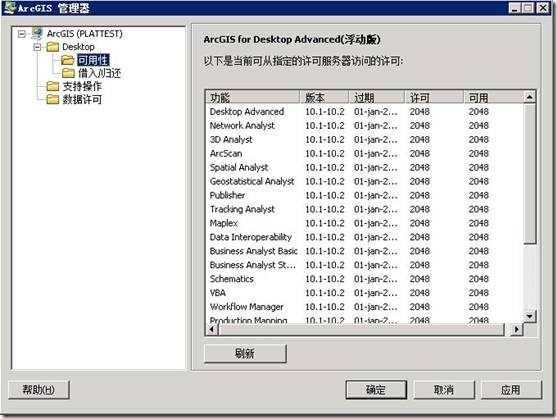The width and height of the screenshot is (557, 419).
Task: Sort by the 版本 column header
Action: (x=324, y=97)
